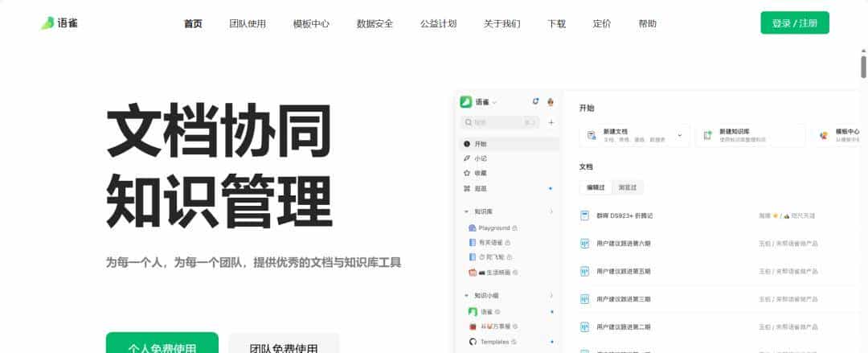Screen dimensions: 868x353
Task: Click the right chevron on the 知识小组 row
Action: (551, 296)
